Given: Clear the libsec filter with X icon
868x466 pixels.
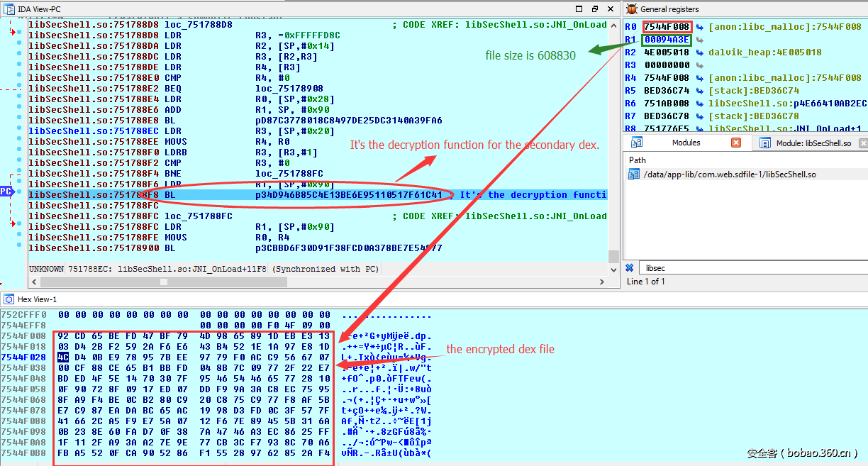Looking at the screenshot, I should point(629,268).
